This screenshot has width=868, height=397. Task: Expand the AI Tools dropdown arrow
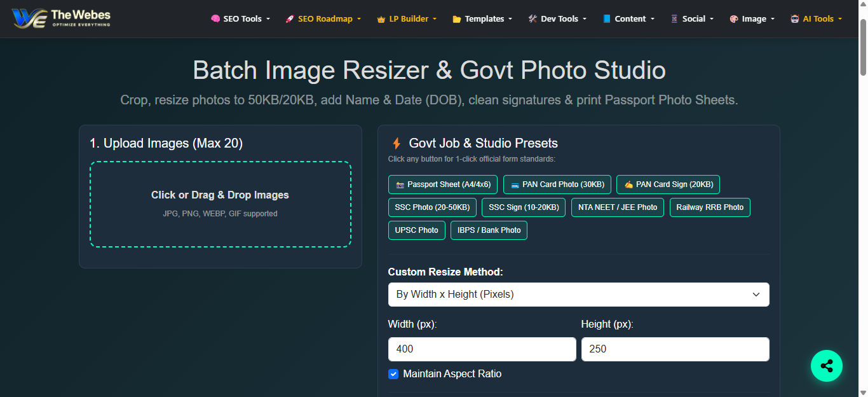840,19
